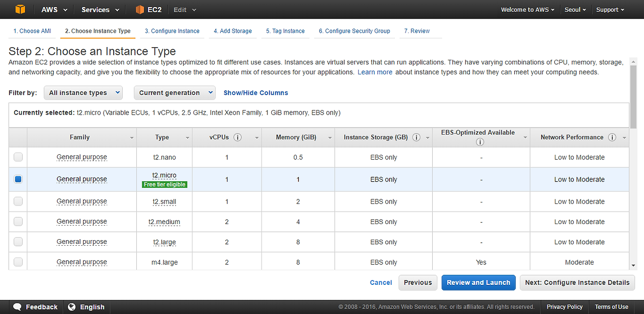Switch to the Add Storage tab
Screen dimensions: 644x314
[x=232, y=31]
